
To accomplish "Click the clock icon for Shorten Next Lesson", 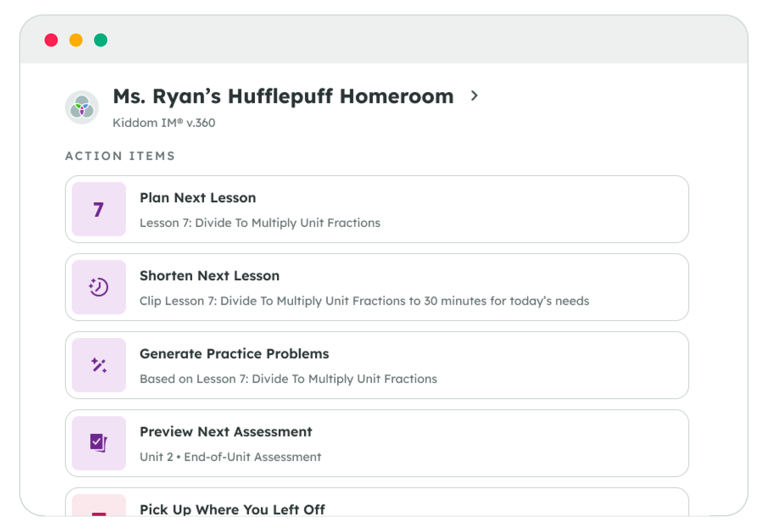I will point(99,287).
